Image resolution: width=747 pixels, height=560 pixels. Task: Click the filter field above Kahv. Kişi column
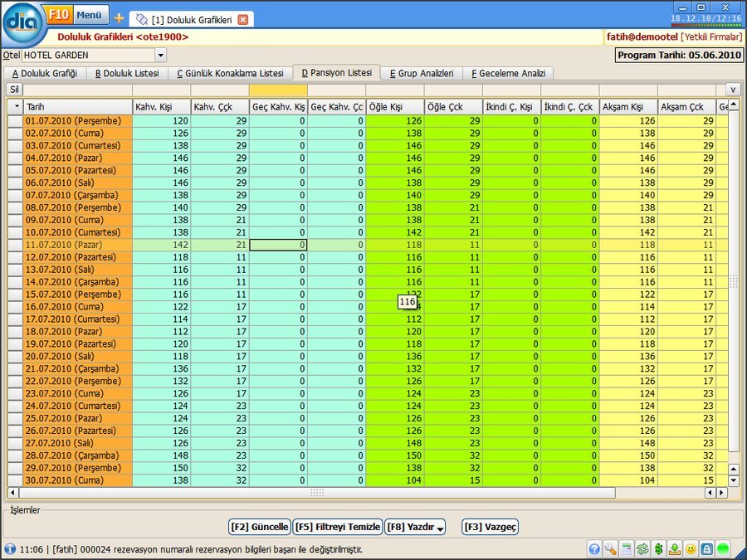pyautogui.click(x=162, y=90)
